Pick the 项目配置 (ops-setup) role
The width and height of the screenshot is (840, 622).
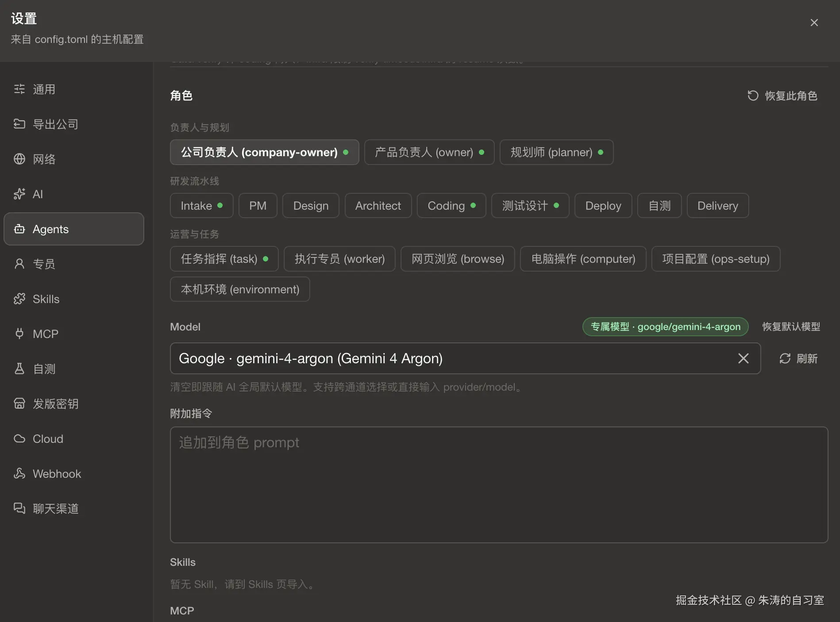click(716, 259)
